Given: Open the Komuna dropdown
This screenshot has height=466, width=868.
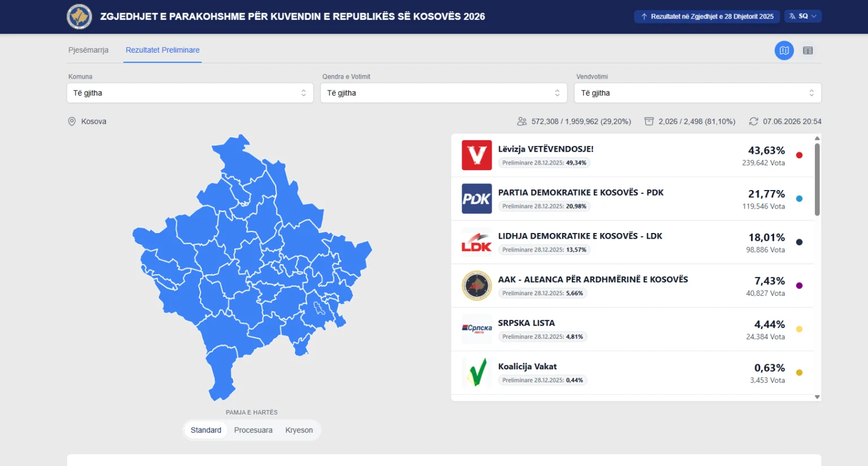Looking at the screenshot, I should pyautogui.click(x=190, y=93).
